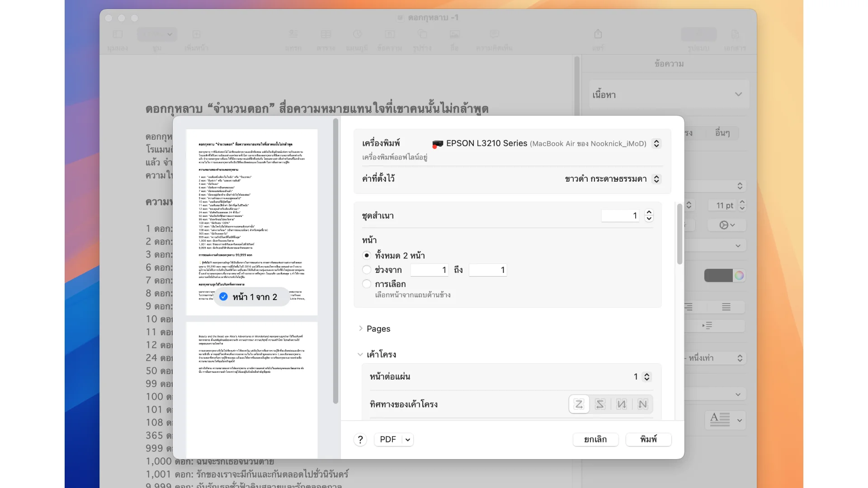Choose the Selection radio option

[367, 284]
